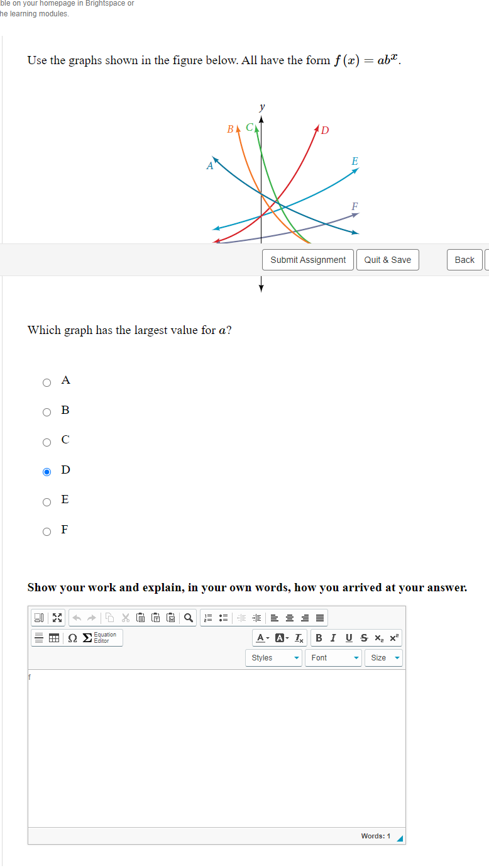Open the Size dropdown
Image resolution: width=489 pixels, height=868 pixels.
(x=383, y=657)
